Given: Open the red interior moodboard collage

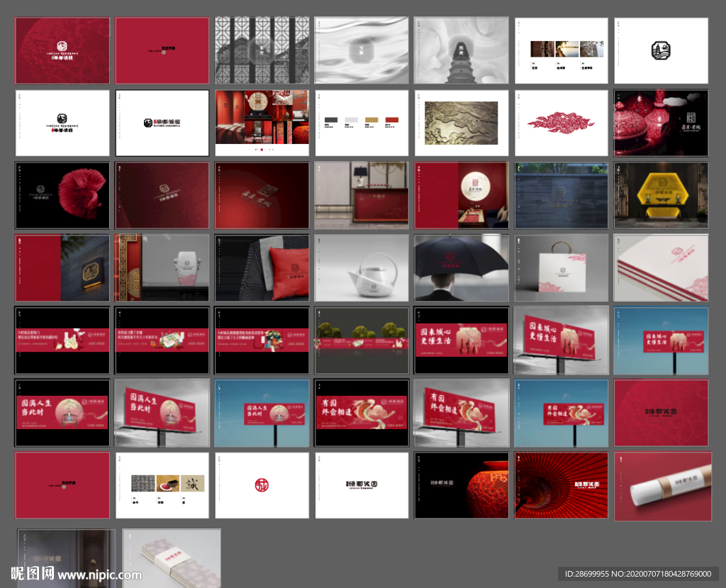Looking at the screenshot, I should tap(262, 123).
